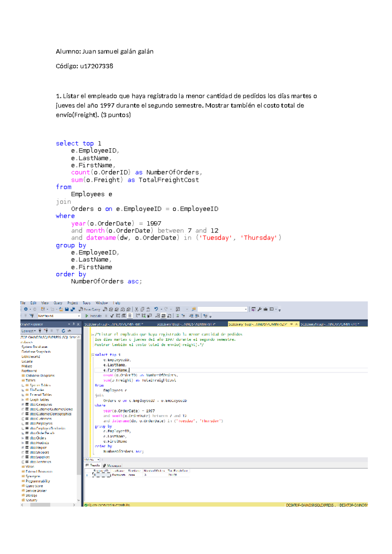Click the Disconnect plug icon in Object Explorer
This screenshot has width=392, height=554.
46,331
